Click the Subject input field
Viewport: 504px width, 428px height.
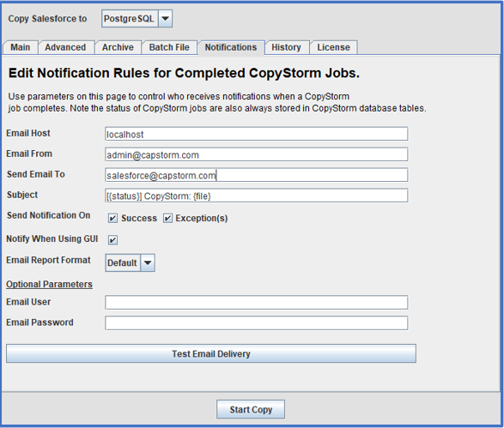click(257, 196)
